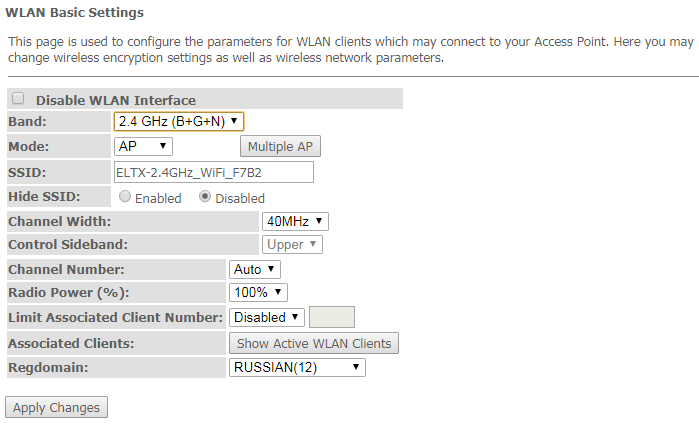
Task: Click Show Active WLAN Clients button
Action: (313, 343)
